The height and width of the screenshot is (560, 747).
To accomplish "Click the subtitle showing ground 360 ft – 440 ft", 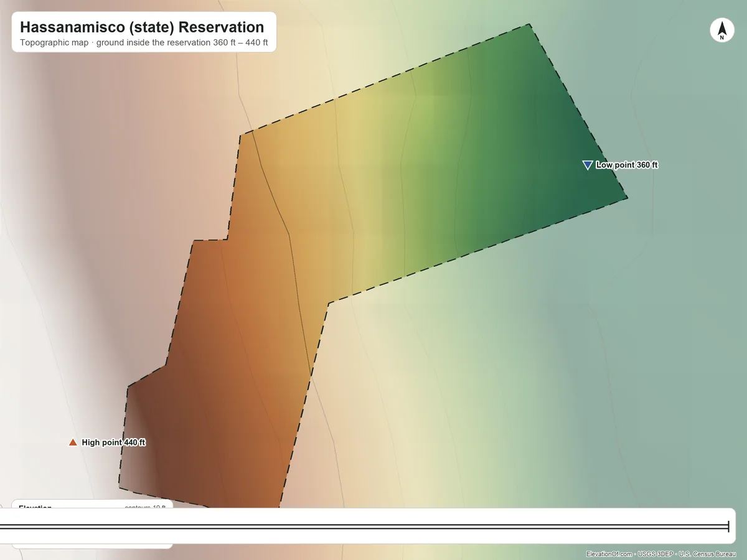I will [x=144, y=44].
